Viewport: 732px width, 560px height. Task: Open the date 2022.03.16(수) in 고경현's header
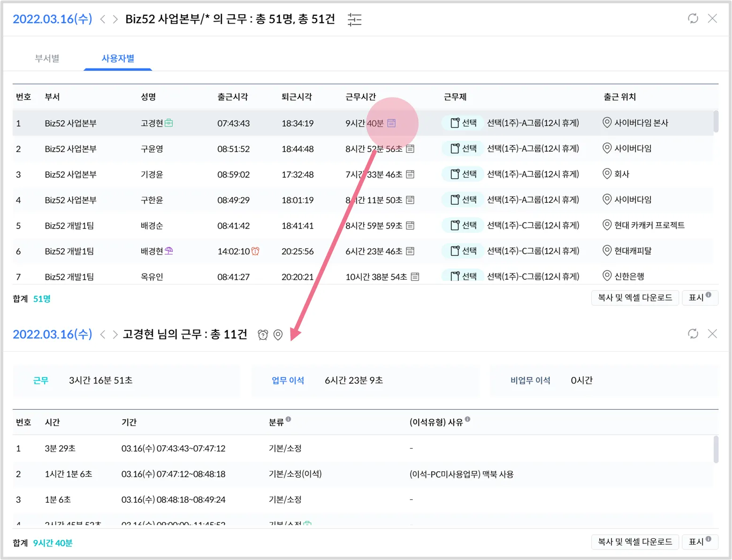point(53,335)
